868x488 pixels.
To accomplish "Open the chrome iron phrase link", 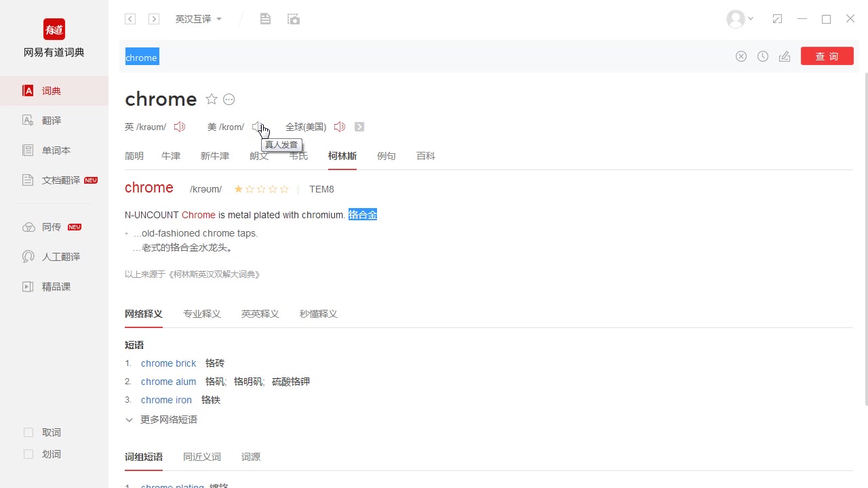I will tap(166, 400).
